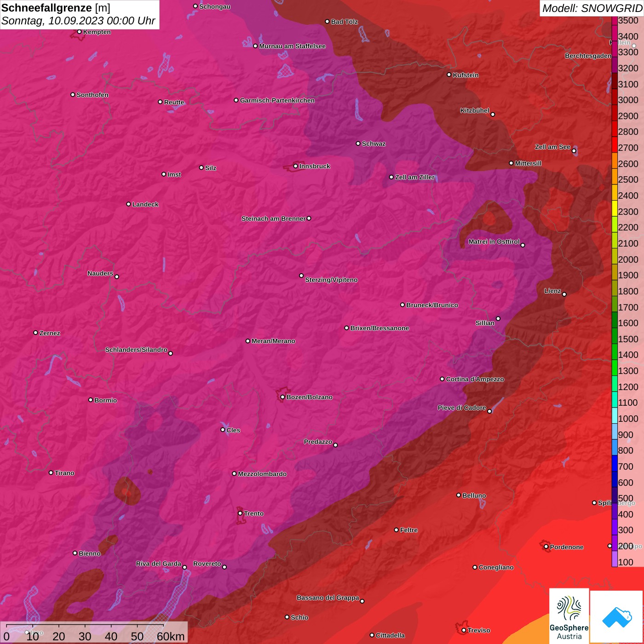Click the "60km" scale bar label
The width and height of the screenshot is (644, 644).
pyautogui.click(x=171, y=636)
